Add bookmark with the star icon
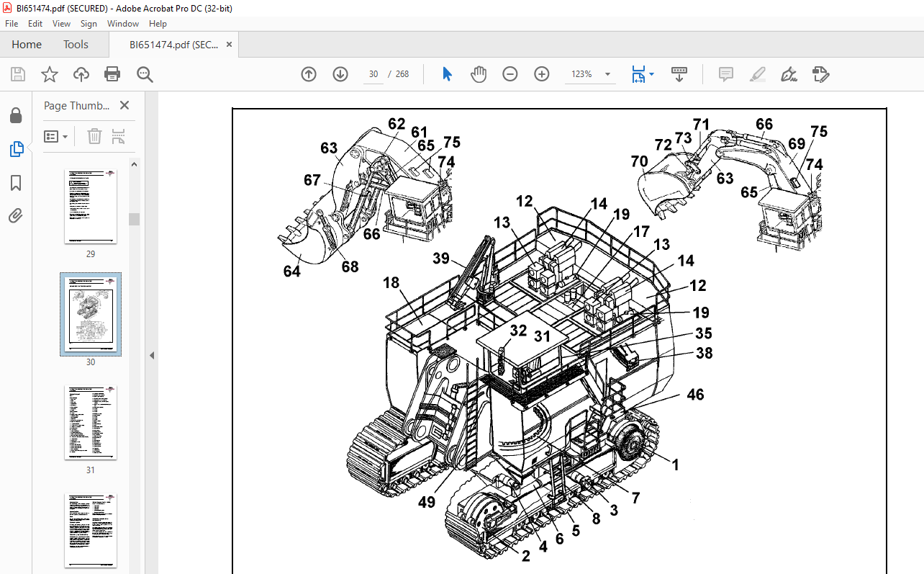924x574 pixels. (49, 74)
